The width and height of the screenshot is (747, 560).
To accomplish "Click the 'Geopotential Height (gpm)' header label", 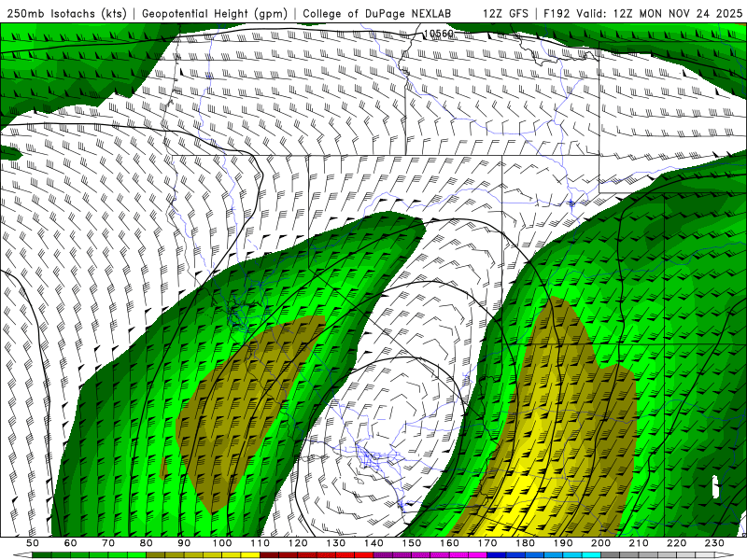I will [x=215, y=13].
